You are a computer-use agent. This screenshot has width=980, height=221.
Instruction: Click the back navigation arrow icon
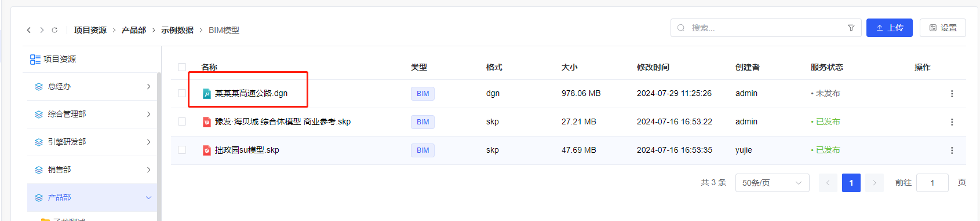(x=28, y=30)
